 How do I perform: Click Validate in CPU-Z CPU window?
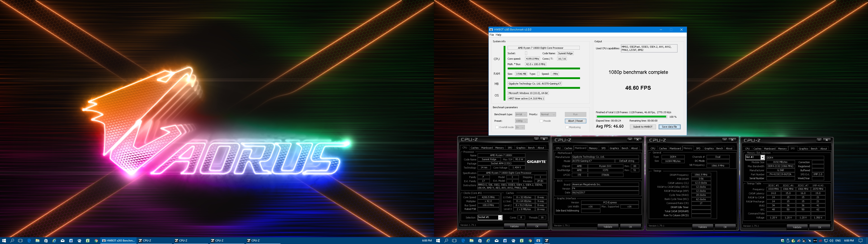pyautogui.click(x=514, y=226)
